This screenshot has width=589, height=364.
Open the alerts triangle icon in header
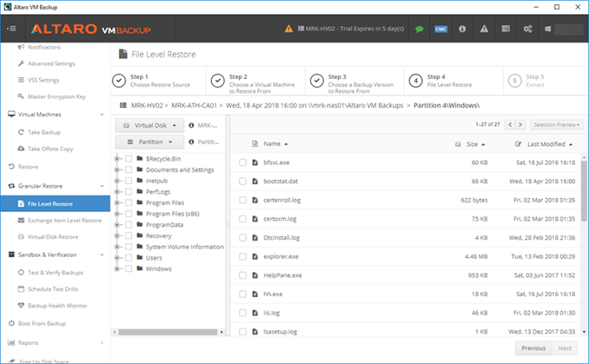484,29
